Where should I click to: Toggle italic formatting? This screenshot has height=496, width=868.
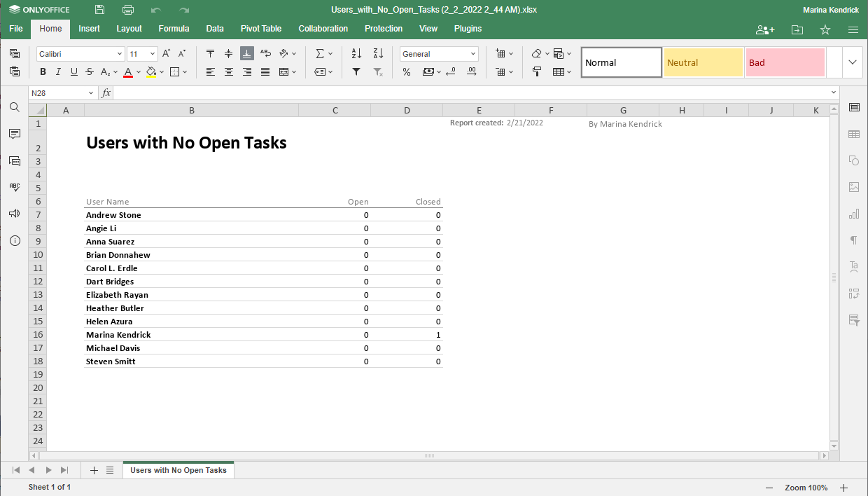(x=58, y=71)
